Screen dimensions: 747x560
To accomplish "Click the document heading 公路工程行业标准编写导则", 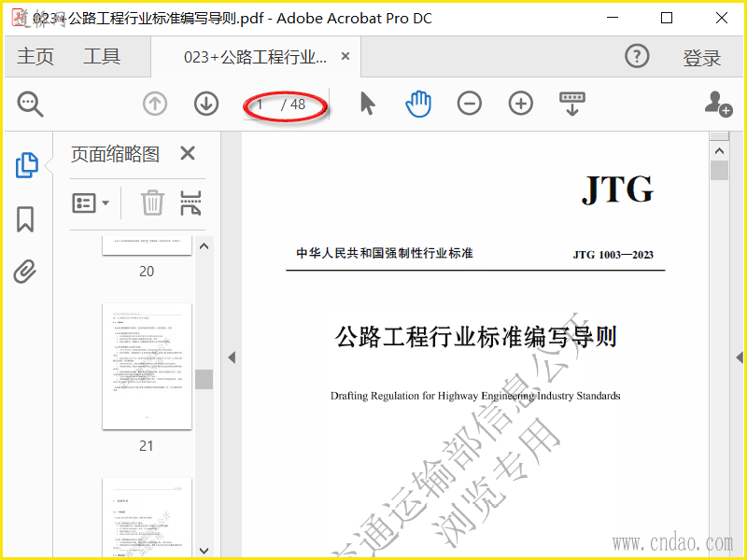I will pos(476,337).
